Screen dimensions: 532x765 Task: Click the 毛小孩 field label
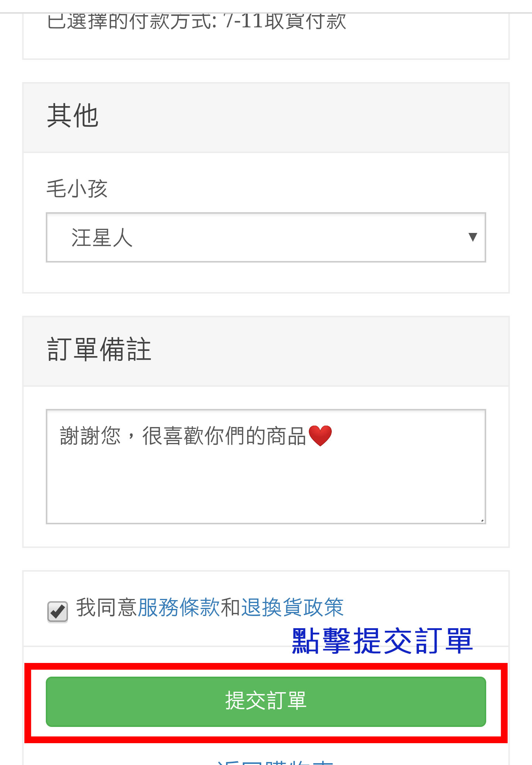[x=77, y=189]
